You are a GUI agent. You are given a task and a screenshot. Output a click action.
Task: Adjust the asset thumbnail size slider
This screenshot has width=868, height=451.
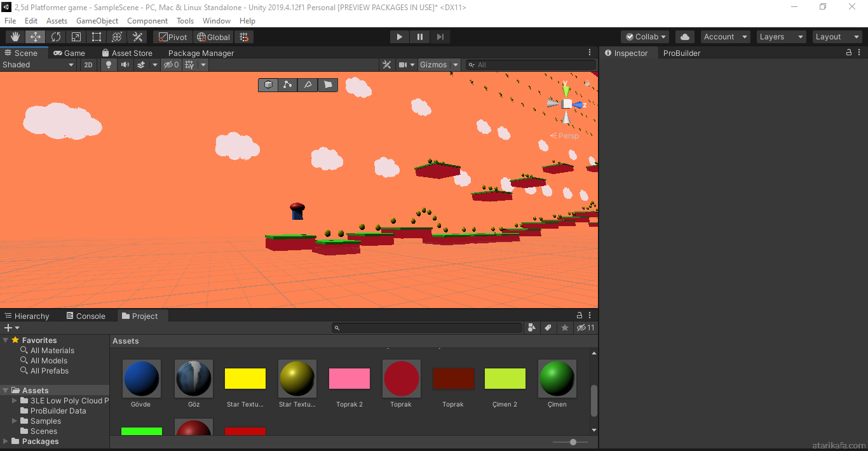(573, 442)
